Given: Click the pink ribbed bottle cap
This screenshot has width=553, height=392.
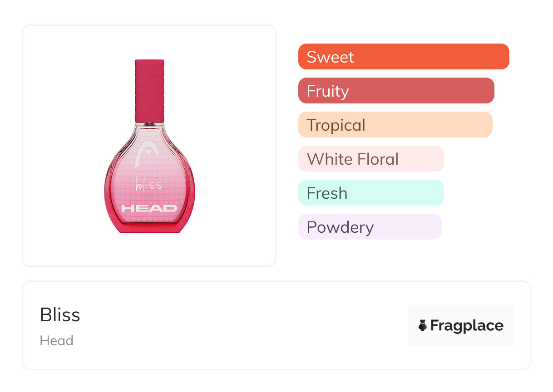Looking at the screenshot, I should pos(149,91).
